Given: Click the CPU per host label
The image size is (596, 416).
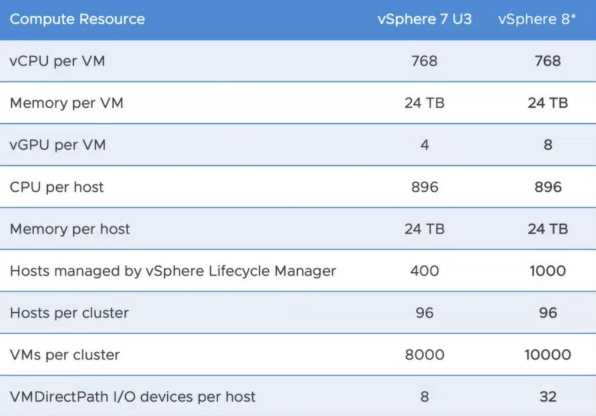Looking at the screenshot, I should [56, 187].
